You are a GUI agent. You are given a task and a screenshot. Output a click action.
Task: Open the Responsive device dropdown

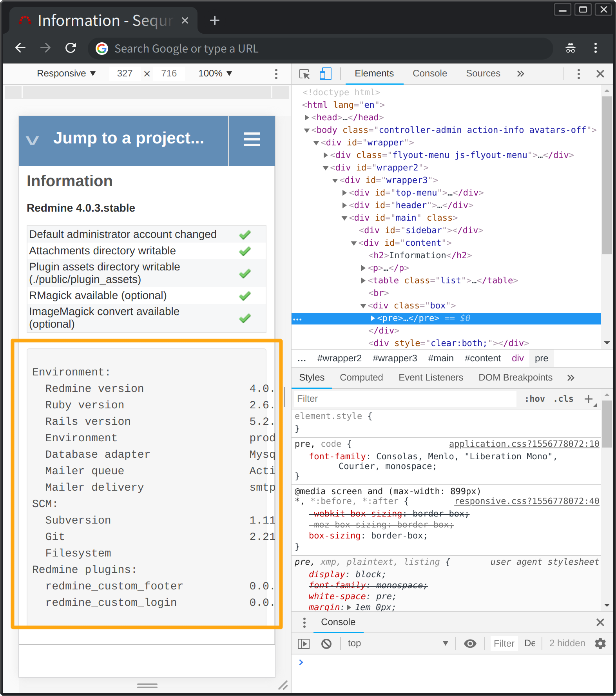tap(66, 74)
